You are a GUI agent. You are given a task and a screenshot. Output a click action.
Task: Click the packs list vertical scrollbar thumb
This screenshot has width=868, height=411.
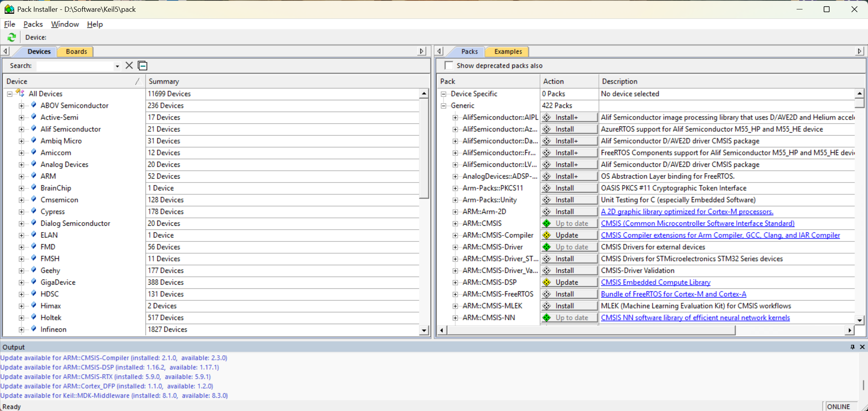[x=859, y=103]
